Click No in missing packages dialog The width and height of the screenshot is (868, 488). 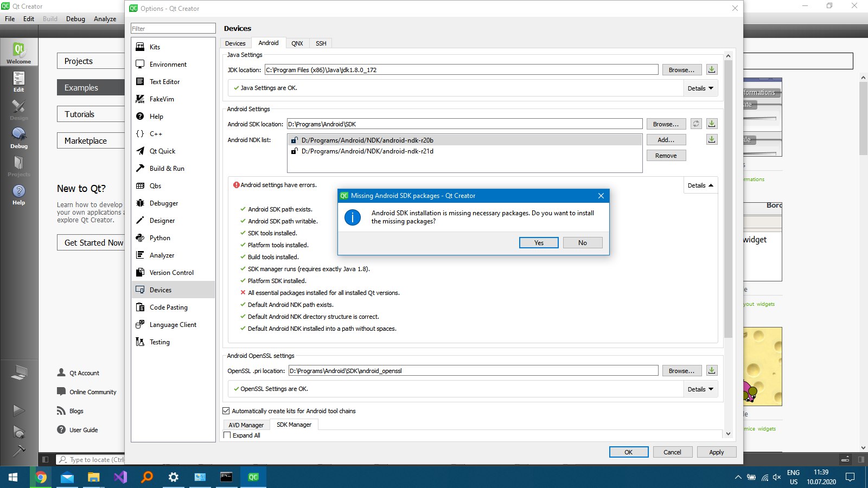583,242
